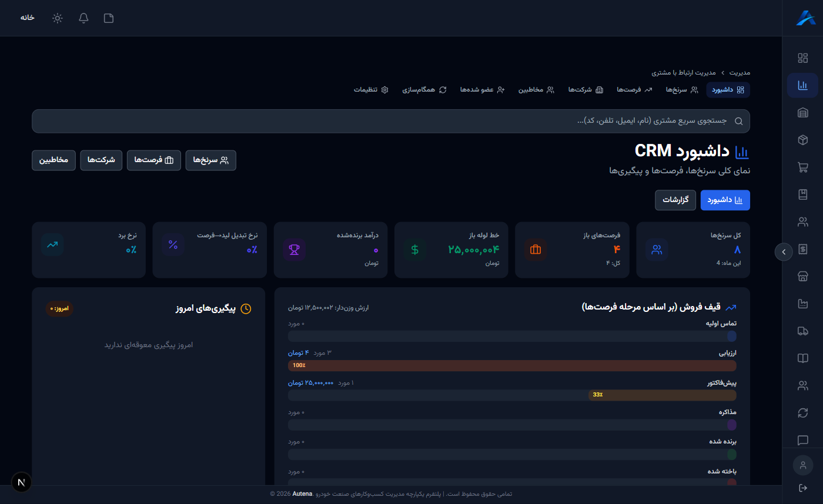Screen dimensions: 823x504
Task: Click the chat bubble icon in sidebar
Action: [802, 441]
